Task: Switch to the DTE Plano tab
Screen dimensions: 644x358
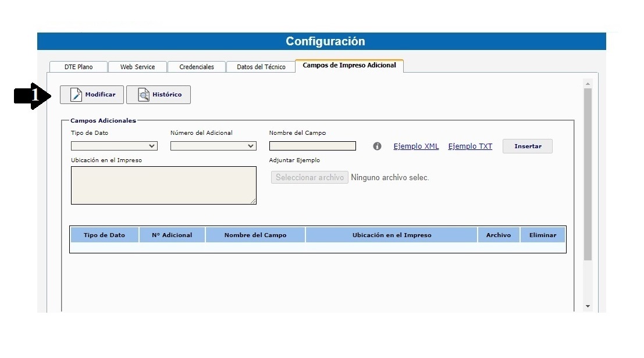Action: pyautogui.click(x=78, y=66)
